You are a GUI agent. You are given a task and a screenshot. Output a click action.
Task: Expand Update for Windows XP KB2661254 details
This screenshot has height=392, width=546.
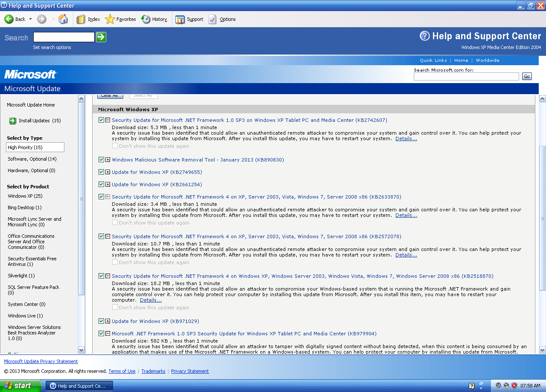tap(107, 184)
